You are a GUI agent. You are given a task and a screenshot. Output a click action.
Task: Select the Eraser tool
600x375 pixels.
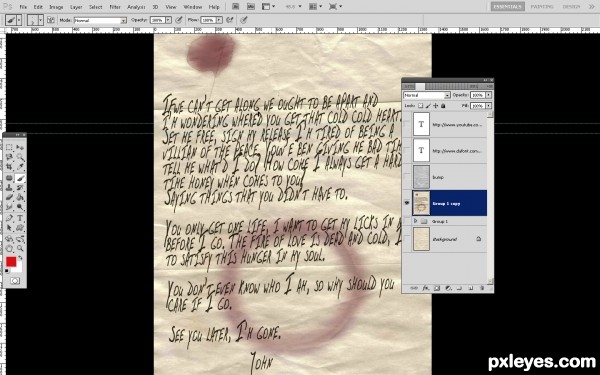9,197
